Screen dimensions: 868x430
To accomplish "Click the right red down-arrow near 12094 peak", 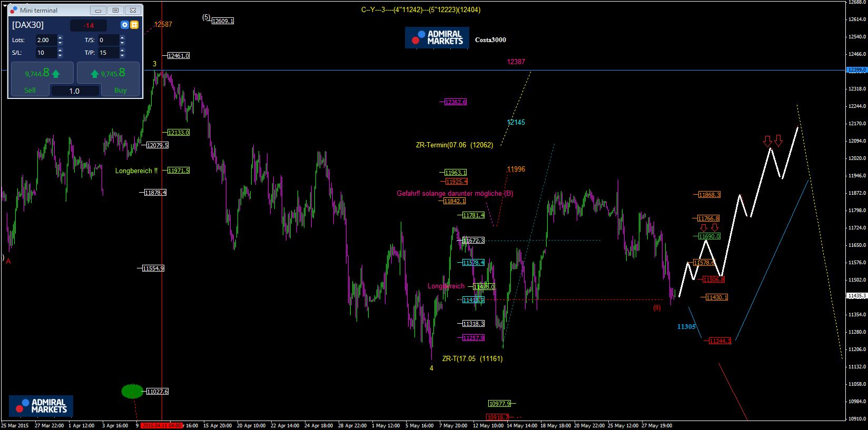I will 778,141.
